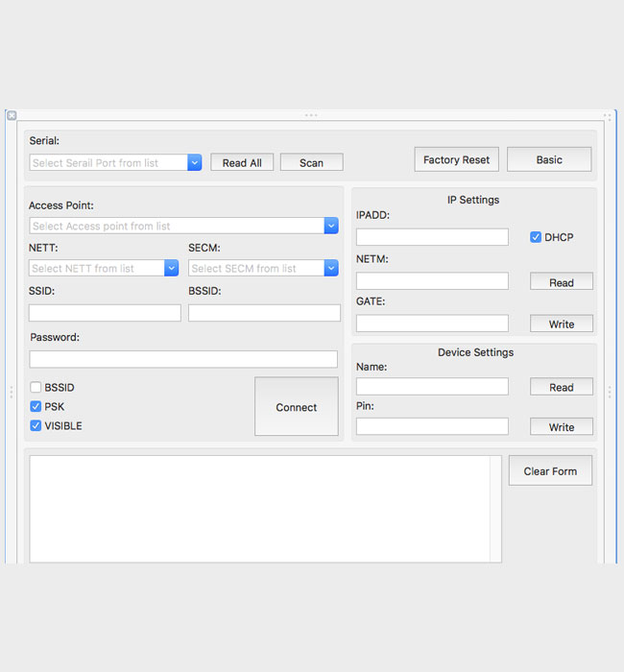Focus the SSID text field
This screenshot has width=624, height=672.
(105, 313)
